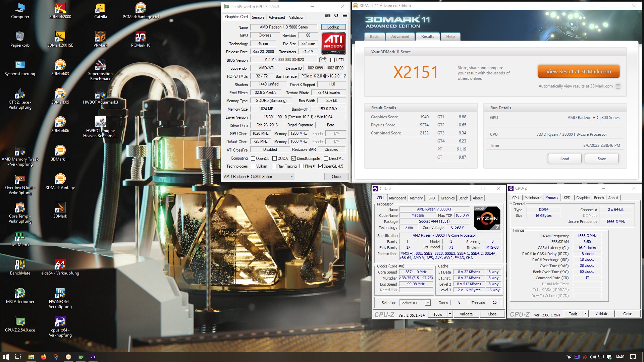
Task: Click the GPU Clock 1020 MHz field
Action: point(261,133)
